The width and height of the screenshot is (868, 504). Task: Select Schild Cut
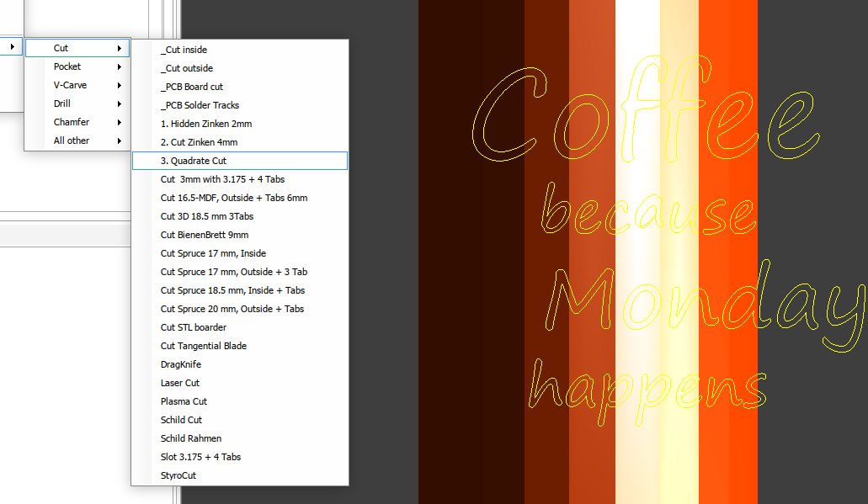(x=240, y=421)
